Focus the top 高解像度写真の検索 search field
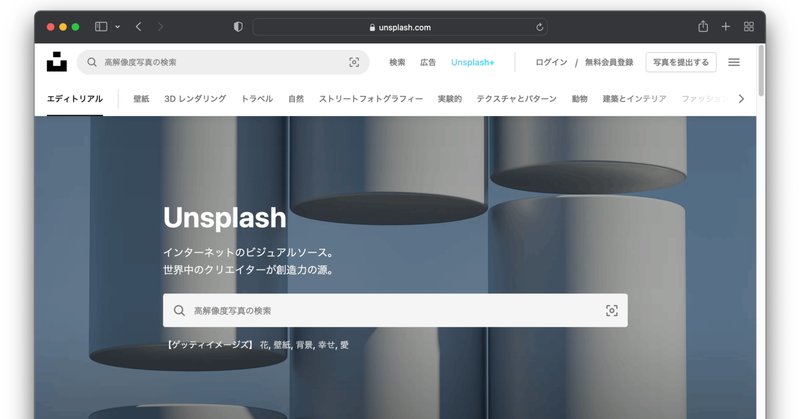 click(x=223, y=62)
